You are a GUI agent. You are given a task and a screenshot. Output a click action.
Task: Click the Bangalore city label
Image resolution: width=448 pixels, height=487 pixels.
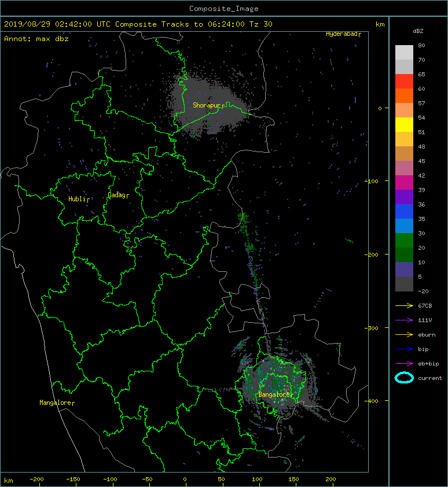276,394
